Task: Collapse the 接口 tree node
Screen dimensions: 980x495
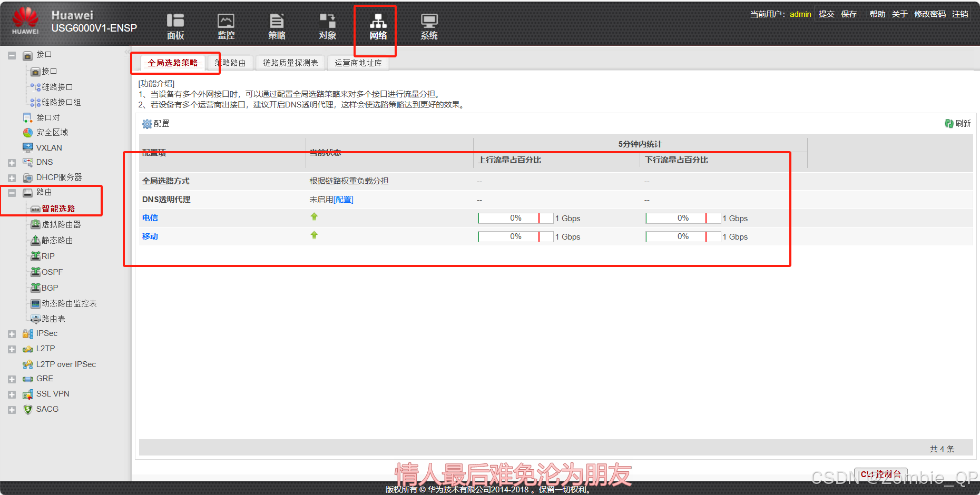Action: [12, 55]
